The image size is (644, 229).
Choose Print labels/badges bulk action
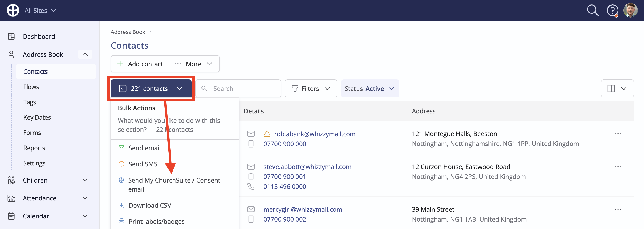[x=175, y=222]
